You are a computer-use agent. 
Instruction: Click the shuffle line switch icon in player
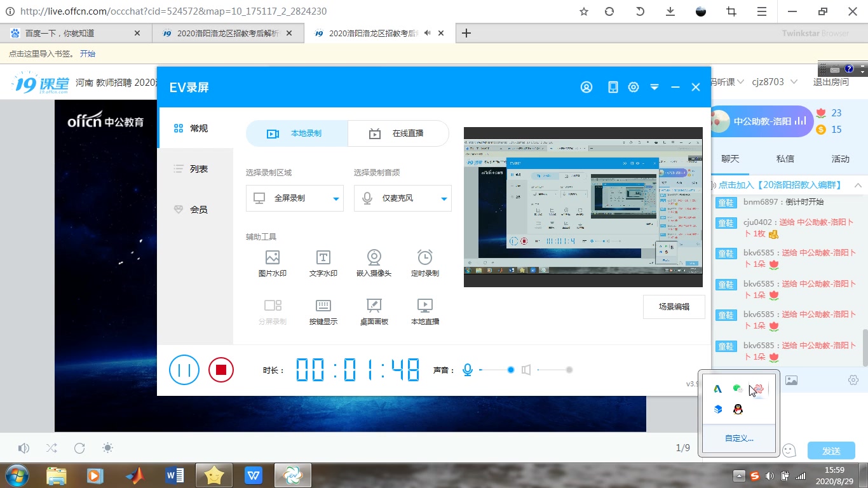[x=51, y=449]
